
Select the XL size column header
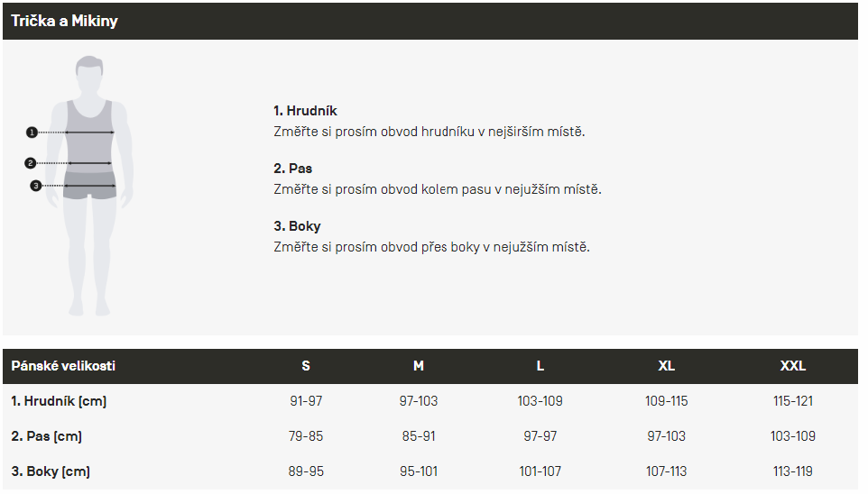point(667,366)
